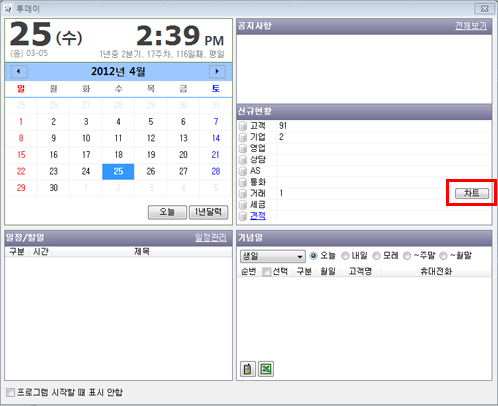Select the 내일 radio button
Viewport: 498px width, 406px height.
click(345, 256)
